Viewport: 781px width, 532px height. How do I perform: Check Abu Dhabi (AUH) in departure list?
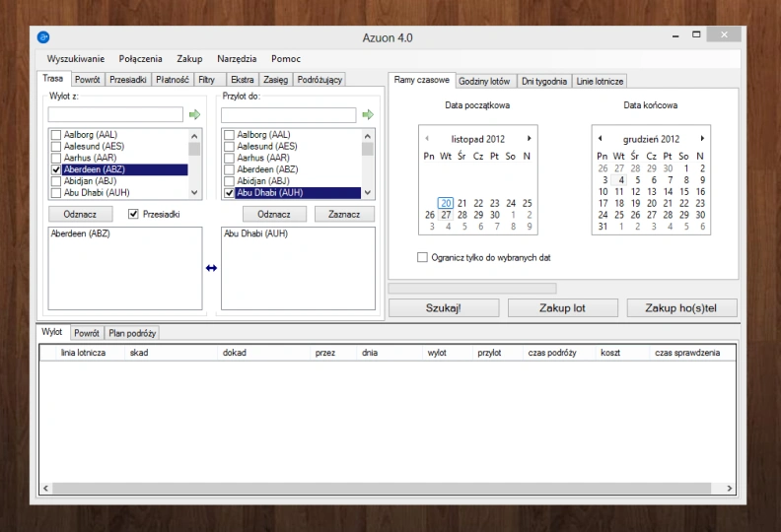click(x=56, y=192)
